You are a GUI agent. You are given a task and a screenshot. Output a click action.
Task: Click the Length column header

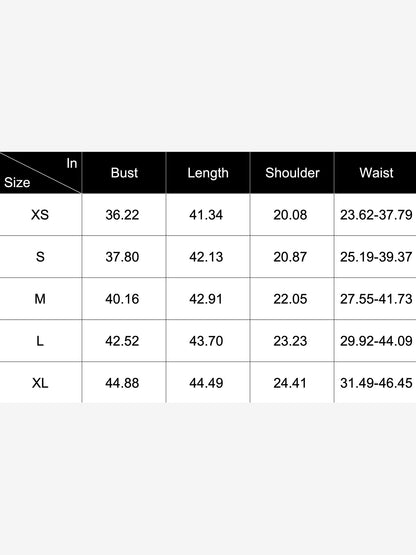tap(208, 173)
